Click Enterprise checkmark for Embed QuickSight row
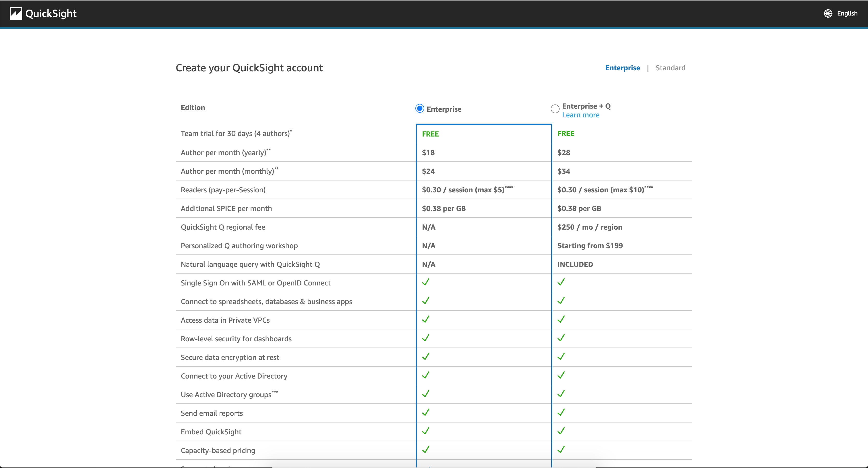The height and width of the screenshot is (468, 868). point(425,431)
